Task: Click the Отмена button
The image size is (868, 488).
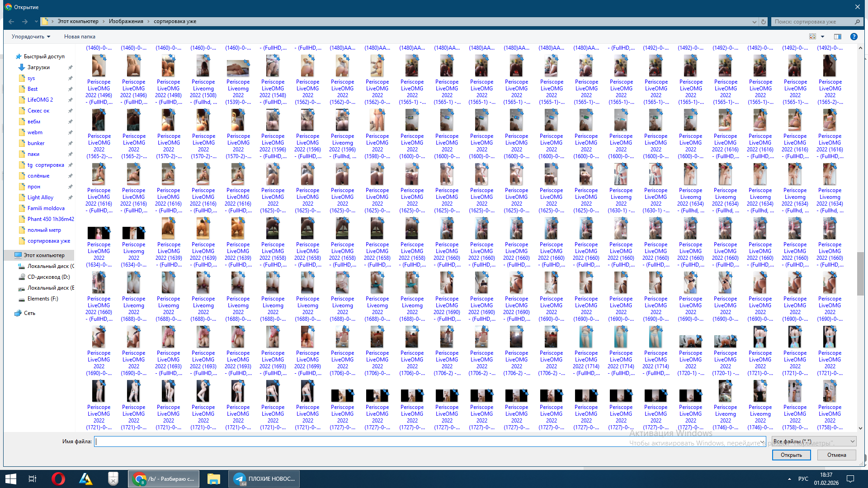Action: (x=836, y=455)
